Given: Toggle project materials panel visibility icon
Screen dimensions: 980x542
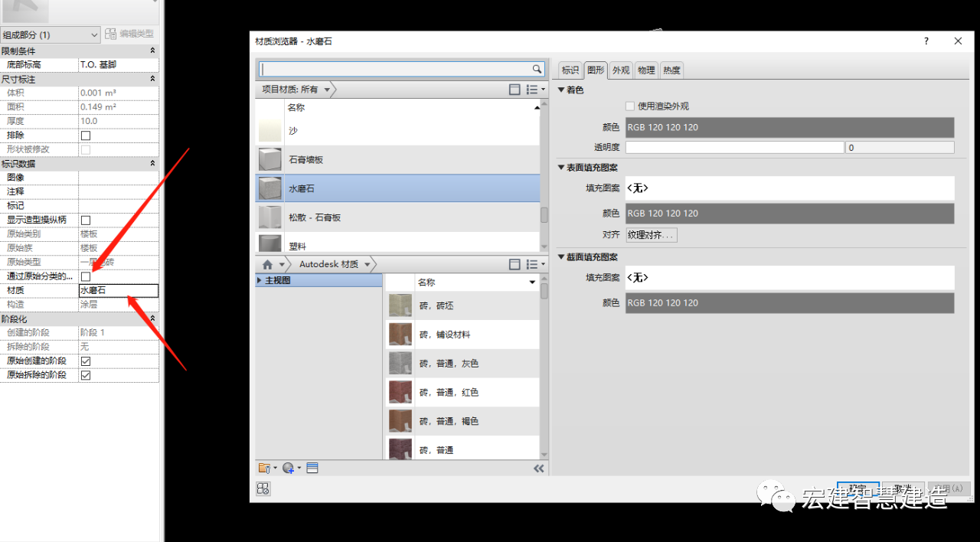Looking at the screenshot, I should [x=514, y=90].
